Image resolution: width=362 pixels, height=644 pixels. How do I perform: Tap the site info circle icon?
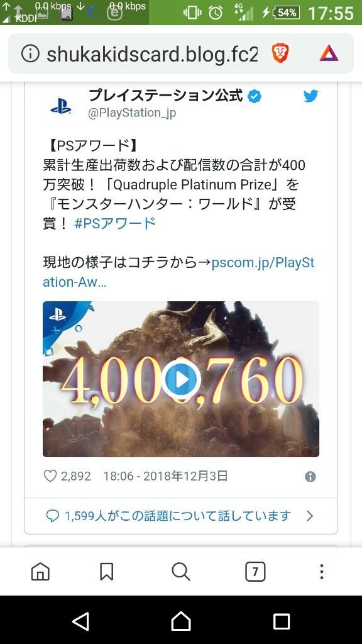[30, 54]
